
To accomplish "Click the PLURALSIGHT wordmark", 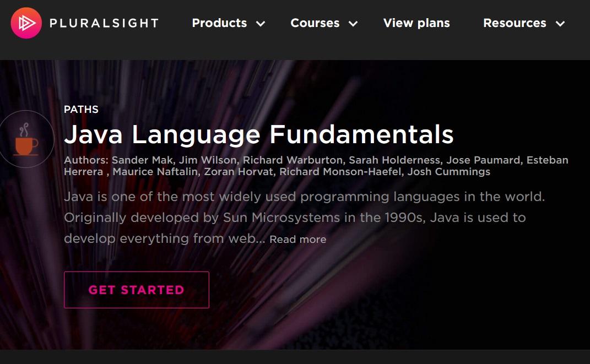I will pos(104,23).
